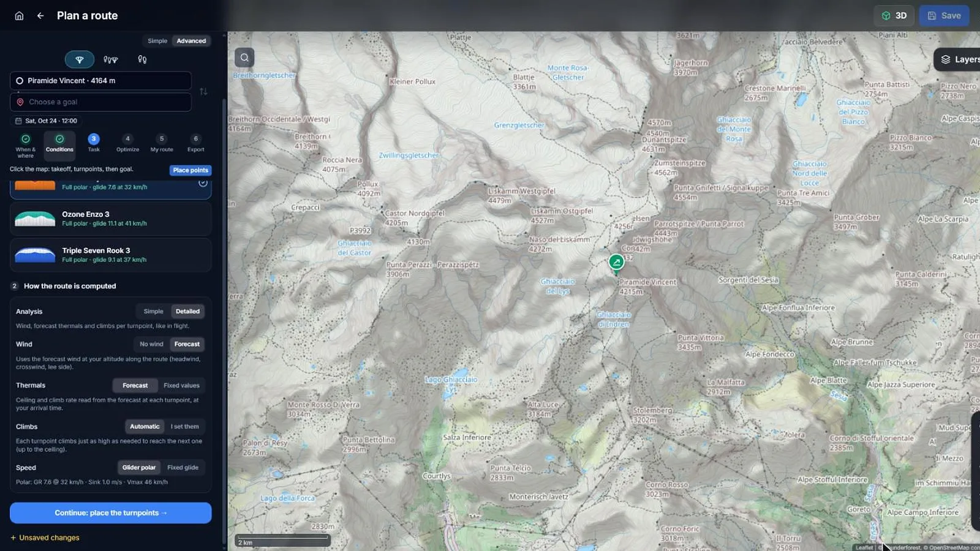
Task: Click the calendar icon beside Sat, Oct 24
Action: (18, 121)
